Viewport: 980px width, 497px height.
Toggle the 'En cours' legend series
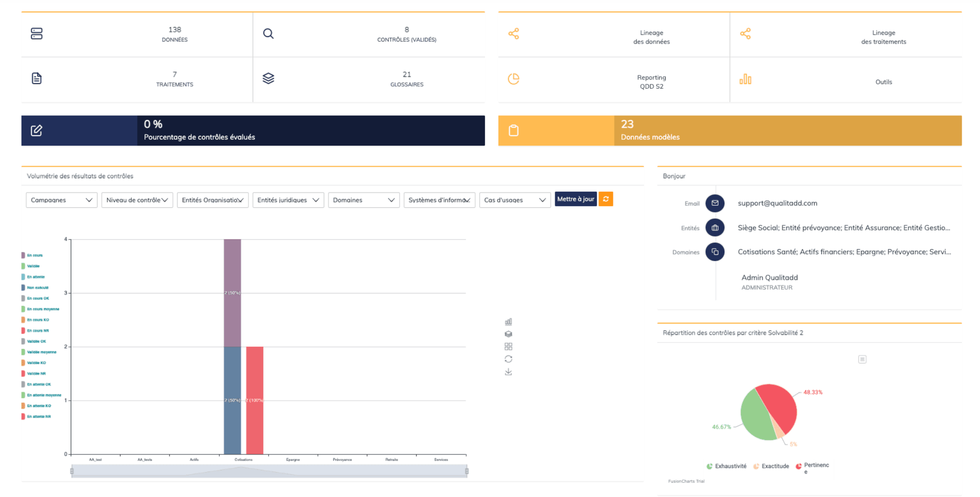click(x=34, y=255)
